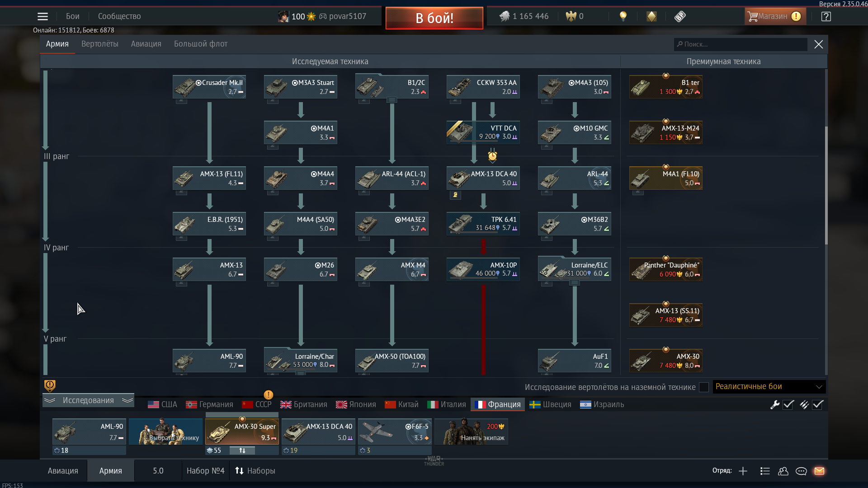Collapse the Исследования panel
This screenshot has height=488, width=868.
[x=89, y=400]
